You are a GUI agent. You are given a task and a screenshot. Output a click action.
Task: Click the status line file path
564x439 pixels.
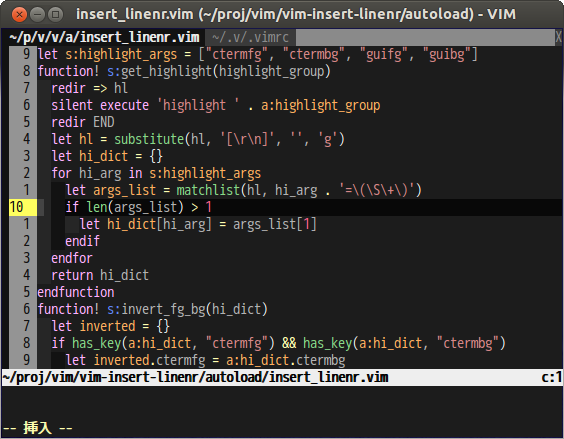195,377
